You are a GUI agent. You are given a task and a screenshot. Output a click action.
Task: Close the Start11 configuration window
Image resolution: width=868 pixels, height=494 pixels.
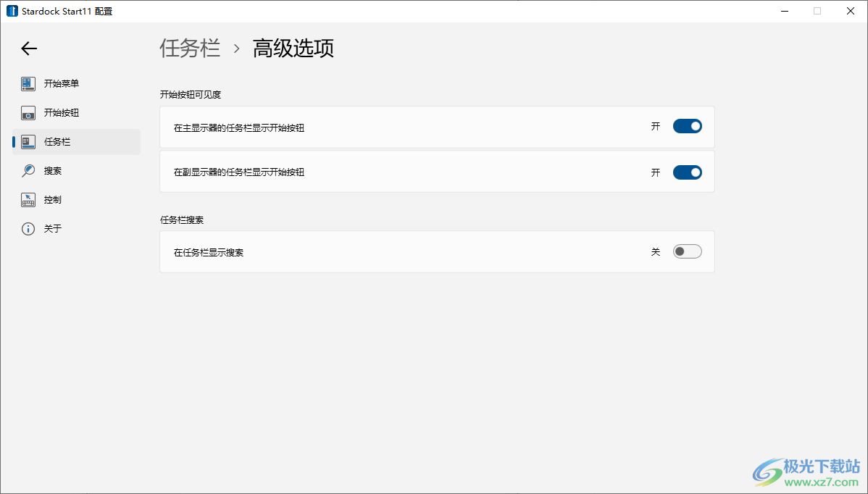coord(851,11)
